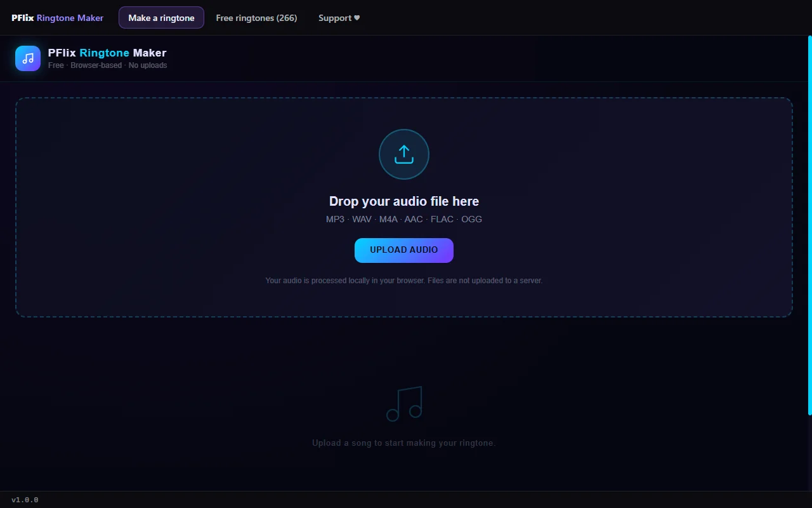Click the PFlix Ringtone Maker brand link
Viewport: 812px width, 508px height.
(x=57, y=18)
